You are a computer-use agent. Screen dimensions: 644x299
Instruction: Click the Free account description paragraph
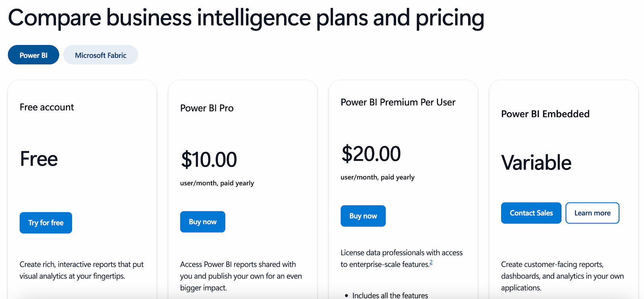point(82,270)
